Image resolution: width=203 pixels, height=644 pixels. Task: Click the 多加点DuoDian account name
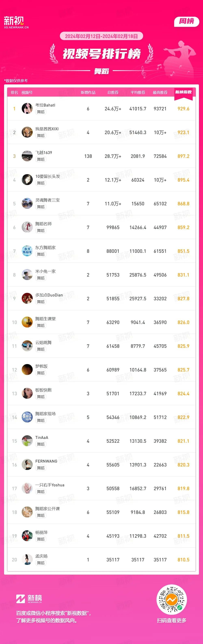[x=49, y=295]
